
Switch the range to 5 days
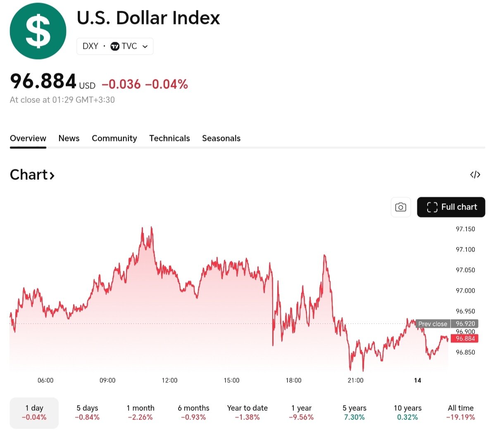coord(87,412)
